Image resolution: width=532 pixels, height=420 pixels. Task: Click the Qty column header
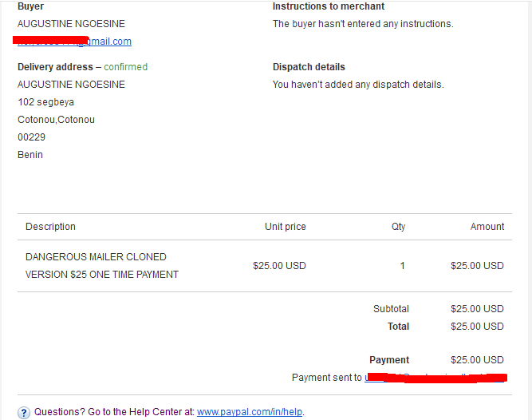point(398,227)
